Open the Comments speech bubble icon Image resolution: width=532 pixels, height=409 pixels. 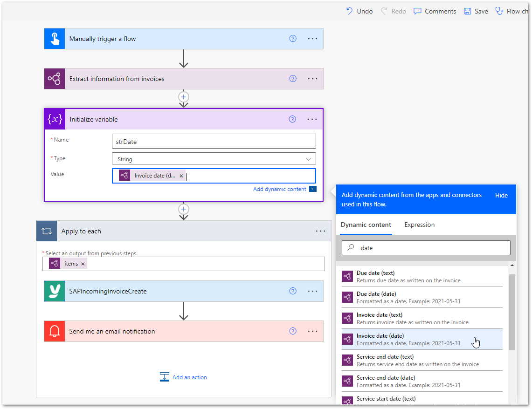click(x=417, y=11)
